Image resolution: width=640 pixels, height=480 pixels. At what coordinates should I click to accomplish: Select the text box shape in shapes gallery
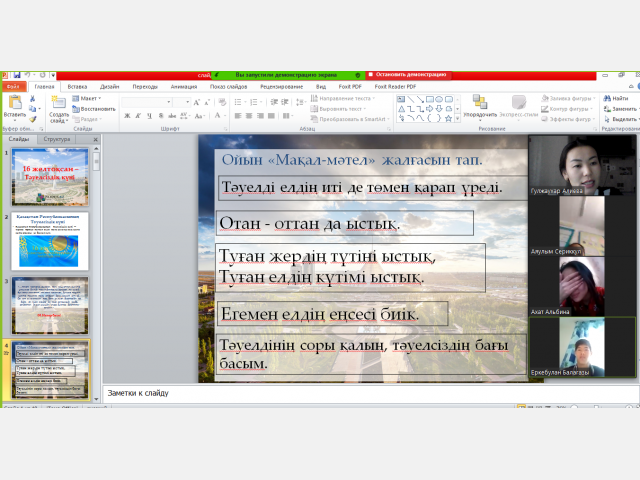[401, 99]
